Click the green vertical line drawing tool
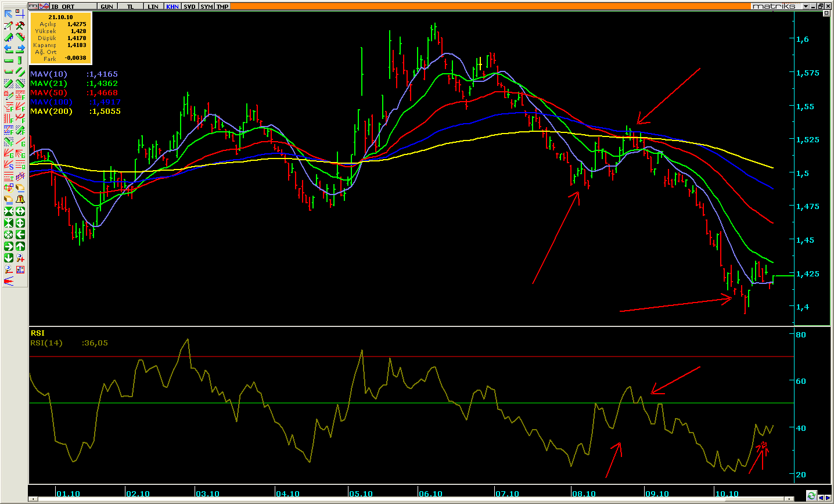This screenshot has height=504, width=834. 20,60
